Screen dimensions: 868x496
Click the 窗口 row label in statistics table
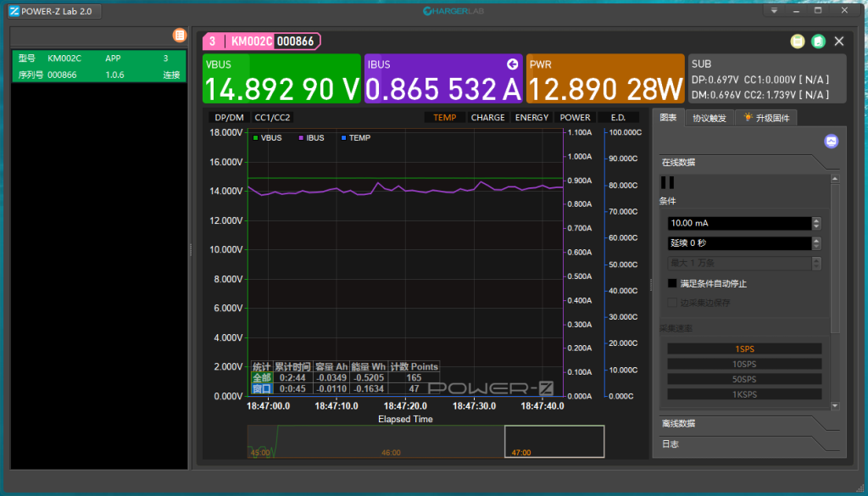261,388
